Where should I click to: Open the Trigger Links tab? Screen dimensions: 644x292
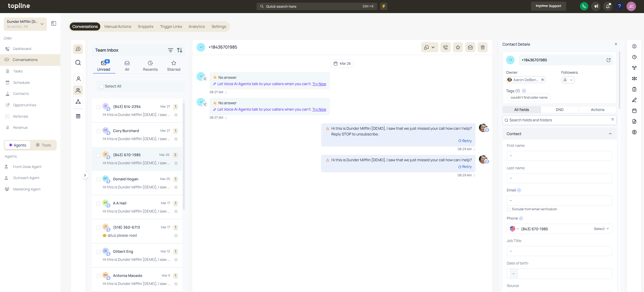click(171, 26)
